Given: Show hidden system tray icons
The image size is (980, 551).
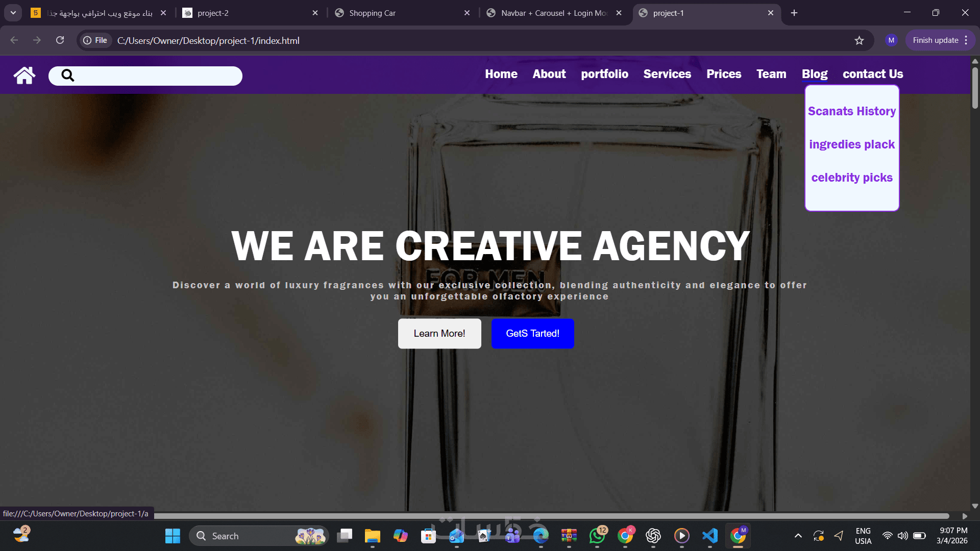Looking at the screenshot, I should (x=798, y=536).
